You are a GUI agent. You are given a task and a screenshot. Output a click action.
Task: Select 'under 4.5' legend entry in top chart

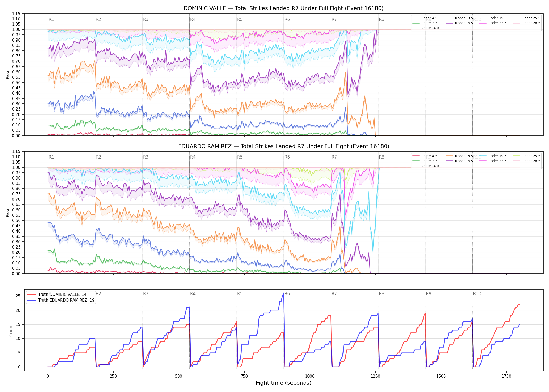[425, 18]
